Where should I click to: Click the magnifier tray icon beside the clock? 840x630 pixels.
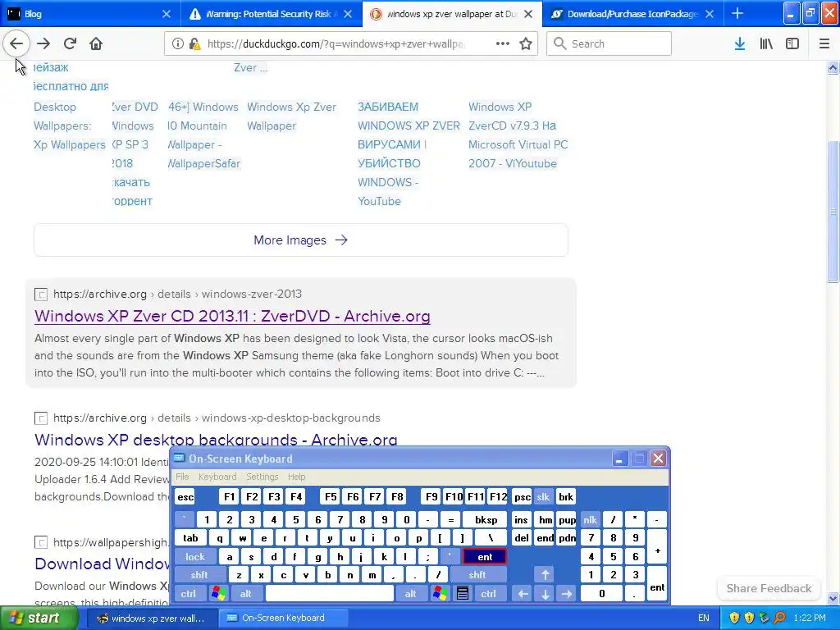[x=779, y=618]
